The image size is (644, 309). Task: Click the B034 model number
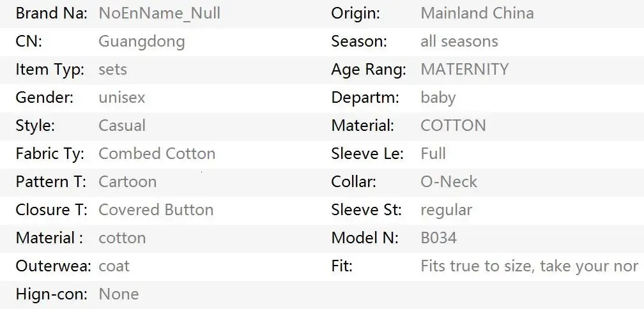tap(438, 238)
